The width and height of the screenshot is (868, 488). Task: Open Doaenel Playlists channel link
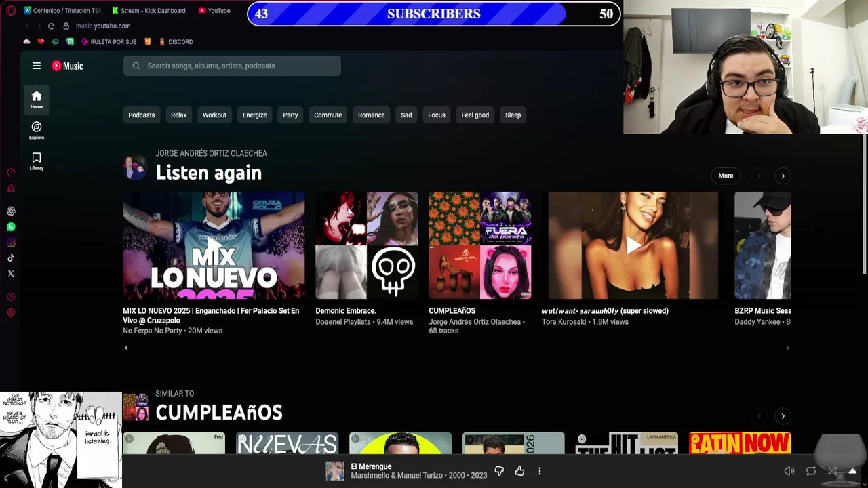[x=345, y=322]
